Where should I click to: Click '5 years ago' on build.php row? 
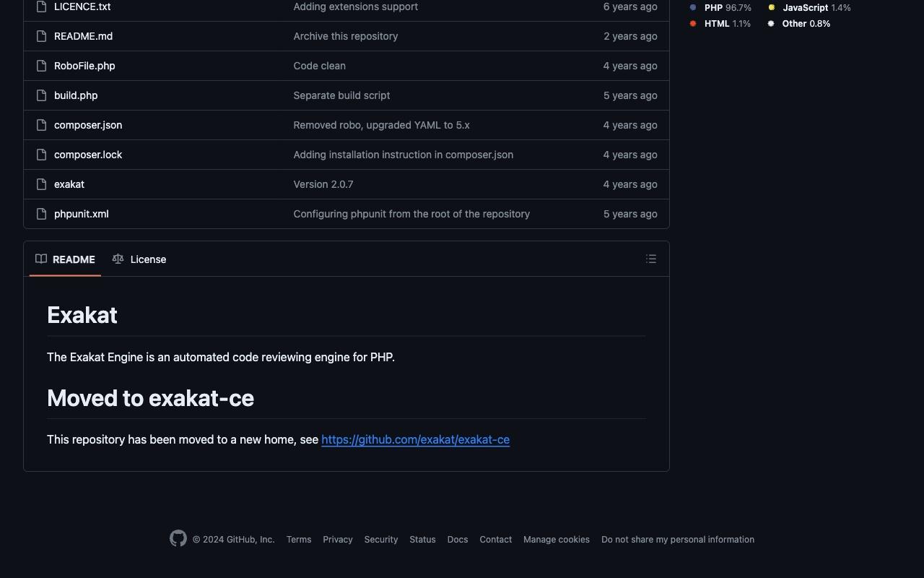tap(630, 95)
